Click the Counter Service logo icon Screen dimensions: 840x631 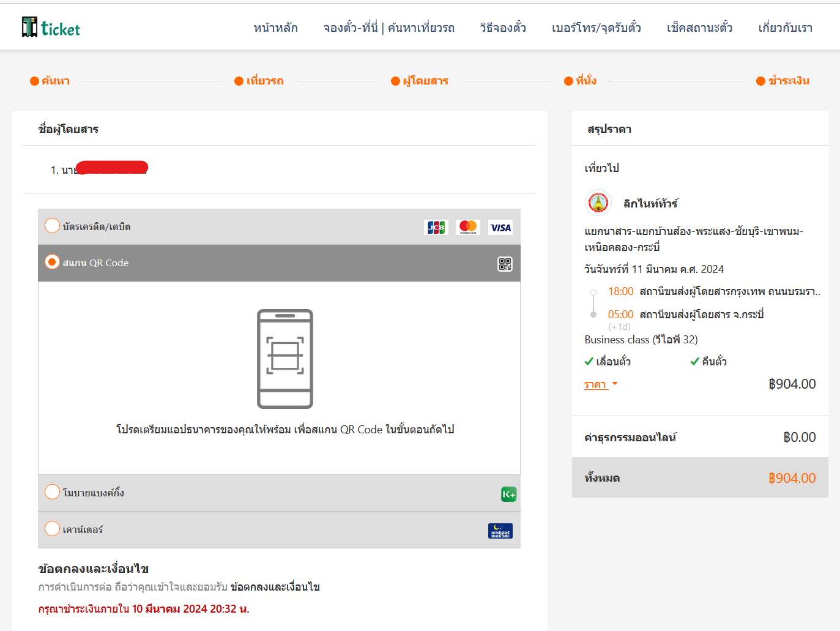point(500,531)
